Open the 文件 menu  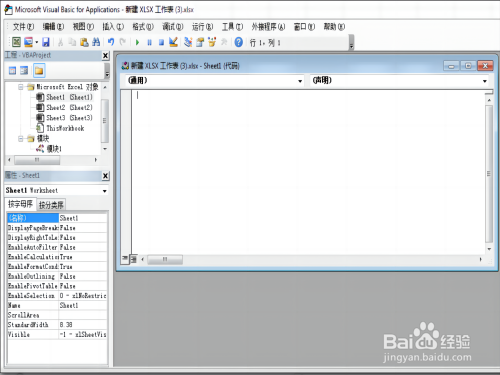point(23,27)
